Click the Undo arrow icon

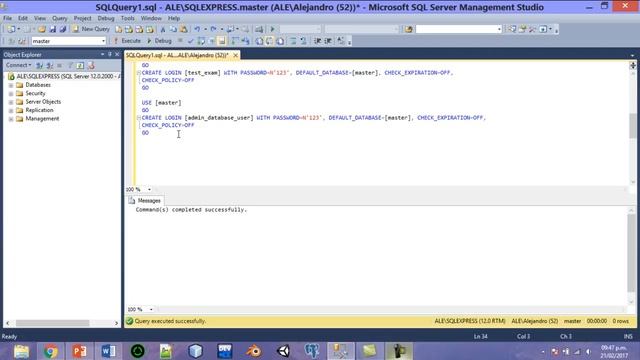point(198,29)
